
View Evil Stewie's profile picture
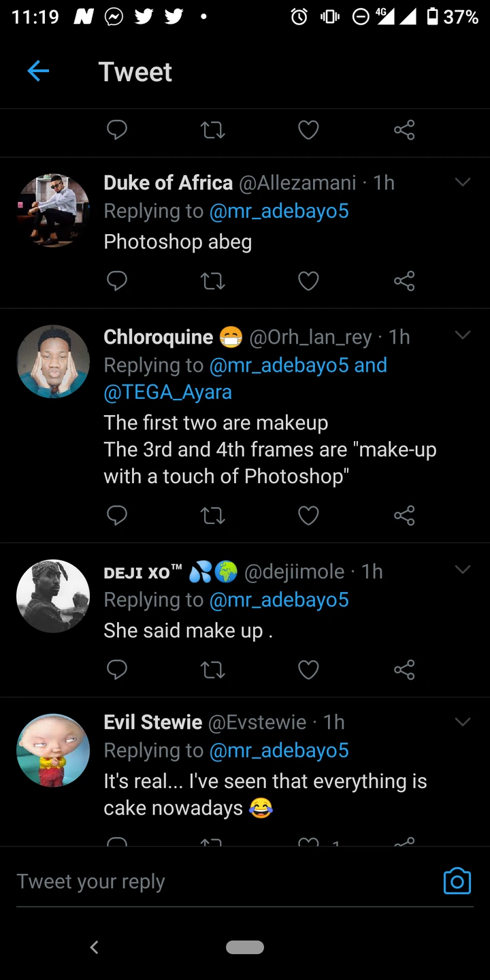click(x=53, y=751)
